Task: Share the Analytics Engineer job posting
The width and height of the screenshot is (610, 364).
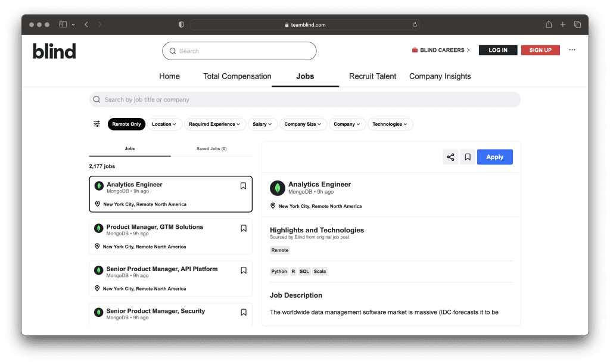Action: 450,157
